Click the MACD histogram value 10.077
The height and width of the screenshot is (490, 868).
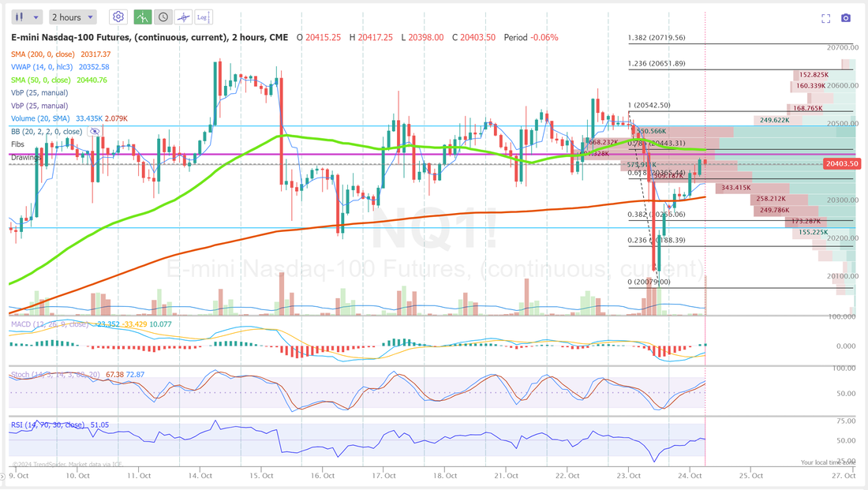160,324
